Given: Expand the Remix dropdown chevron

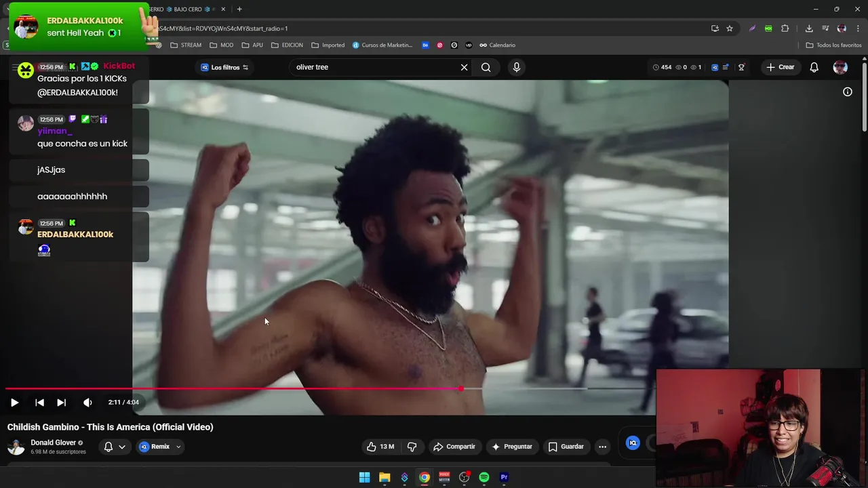Looking at the screenshot, I should pyautogui.click(x=178, y=447).
